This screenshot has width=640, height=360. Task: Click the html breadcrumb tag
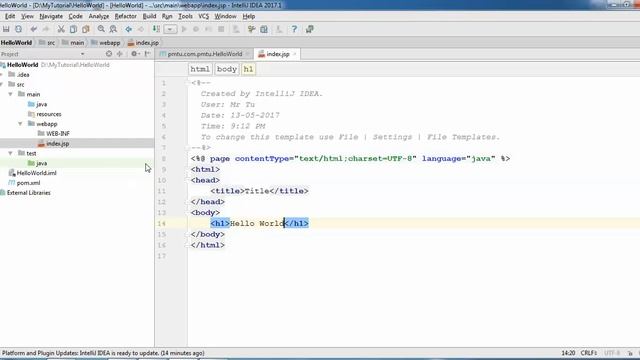tap(200, 69)
